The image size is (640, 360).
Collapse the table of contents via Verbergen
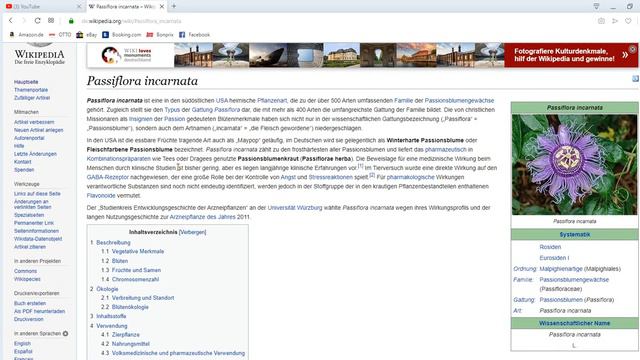(192, 232)
